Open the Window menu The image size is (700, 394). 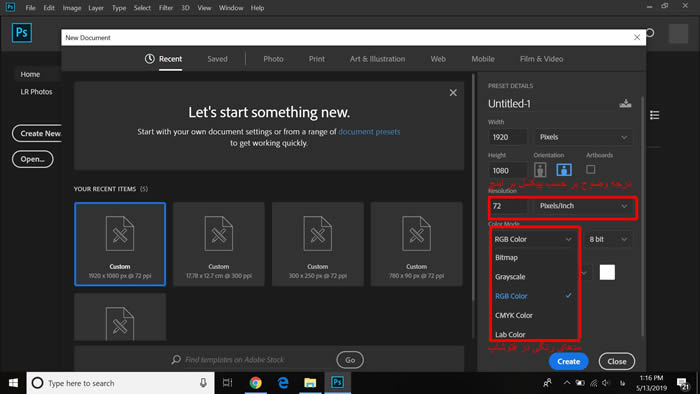click(x=231, y=8)
